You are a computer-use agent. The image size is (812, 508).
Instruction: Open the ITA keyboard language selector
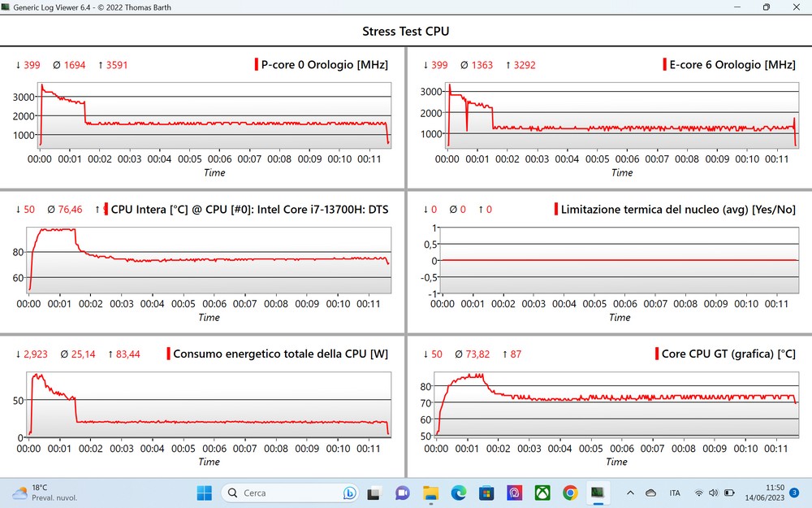click(x=675, y=493)
